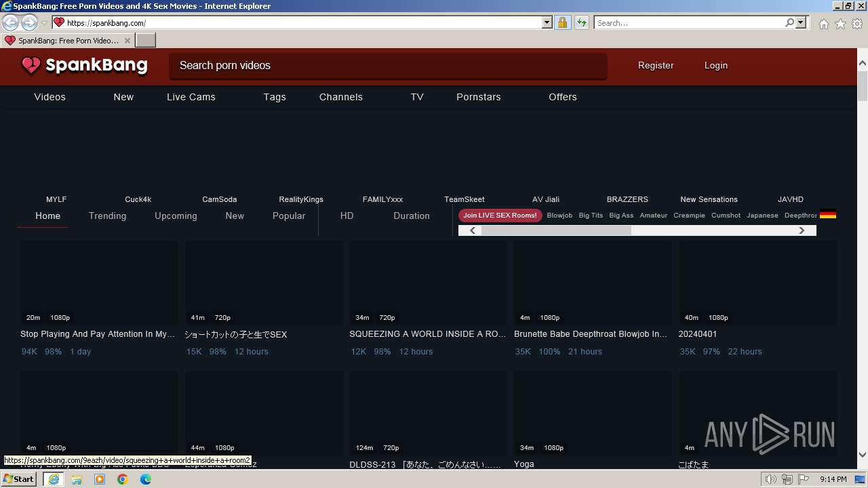
Task: Expand the recent pages dropdown arrow
Action: point(44,22)
